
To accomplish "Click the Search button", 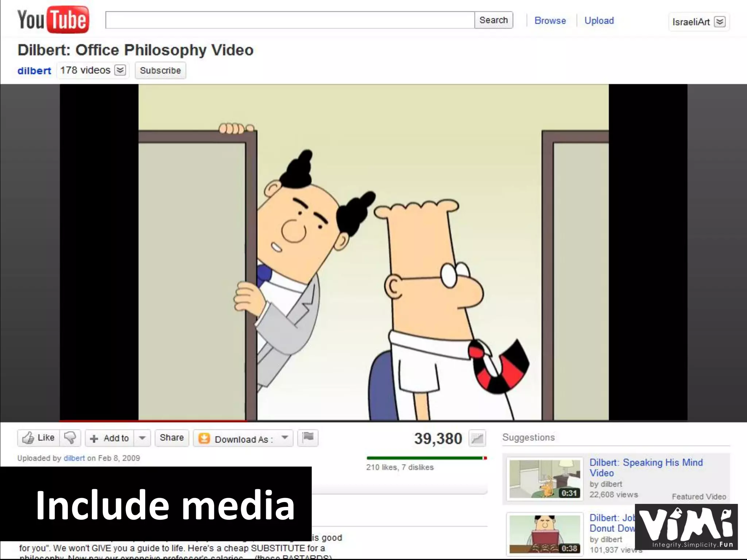I will [x=494, y=20].
